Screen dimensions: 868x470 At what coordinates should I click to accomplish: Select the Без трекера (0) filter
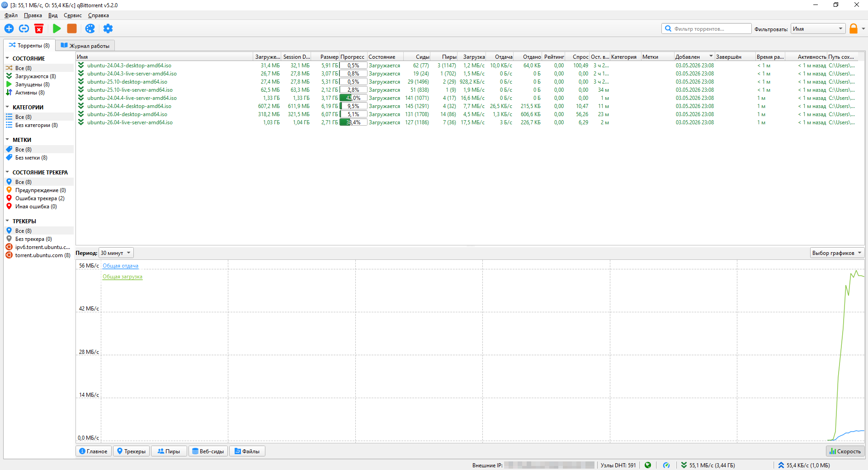38,239
